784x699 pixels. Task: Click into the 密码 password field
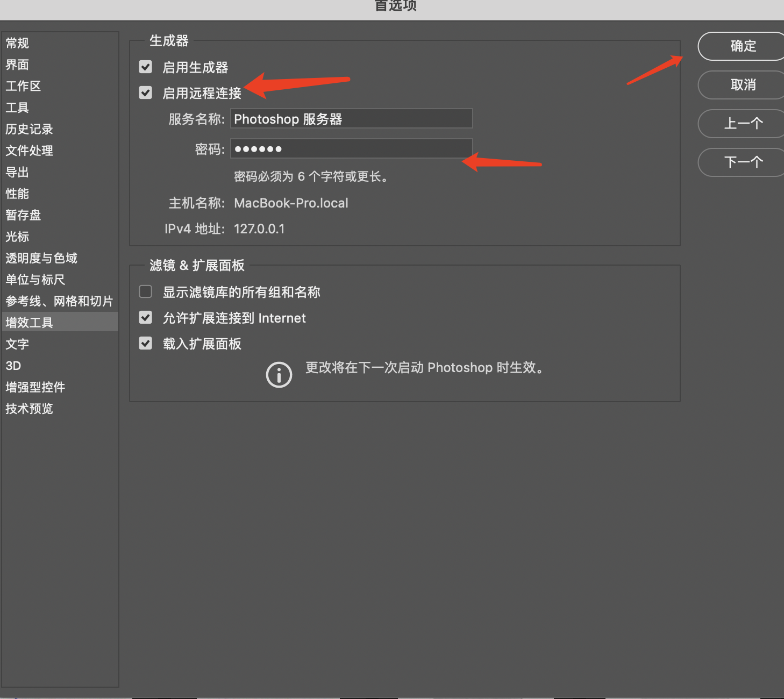(x=352, y=148)
